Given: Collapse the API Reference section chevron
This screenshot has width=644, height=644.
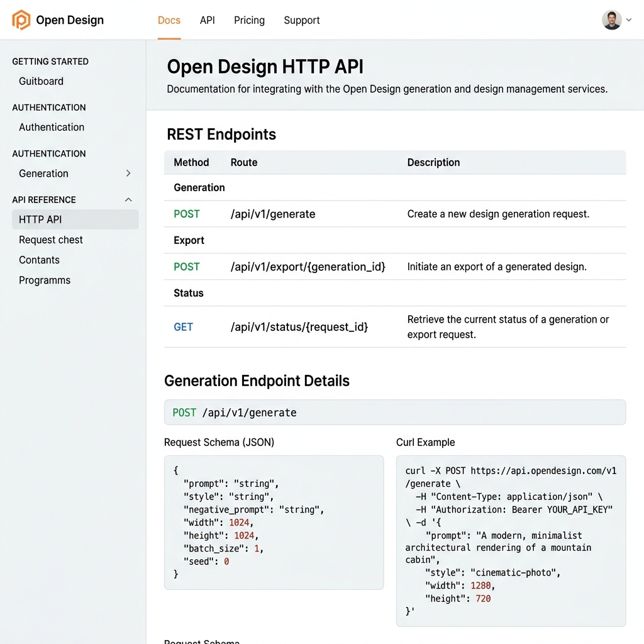Looking at the screenshot, I should 128,199.
